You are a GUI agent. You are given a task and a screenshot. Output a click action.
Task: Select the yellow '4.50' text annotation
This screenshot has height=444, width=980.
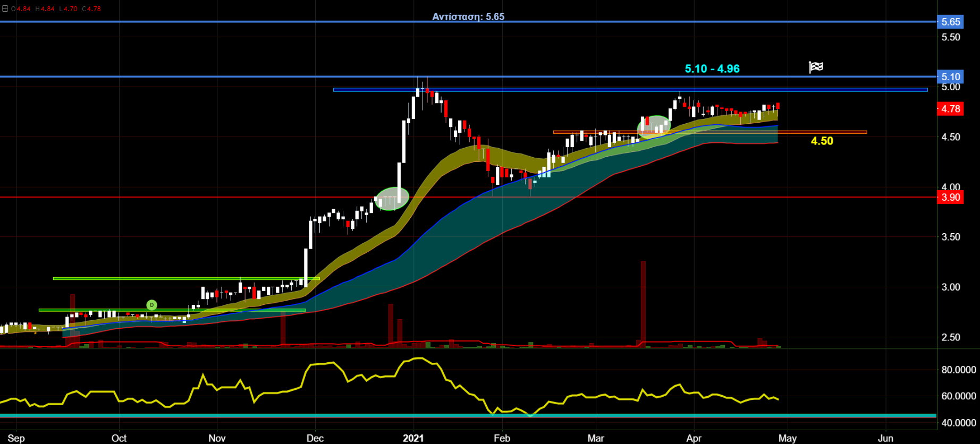(822, 141)
